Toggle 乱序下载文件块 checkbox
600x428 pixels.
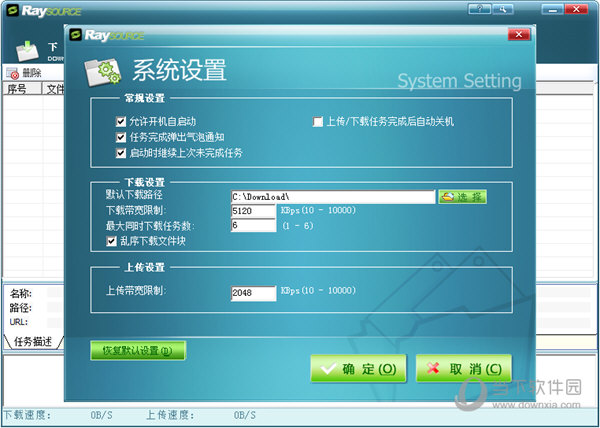click(x=111, y=241)
